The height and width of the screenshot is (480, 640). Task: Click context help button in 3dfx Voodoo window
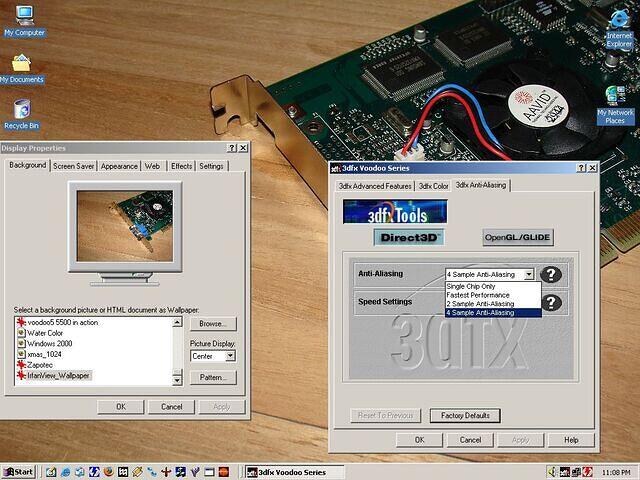(581, 168)
